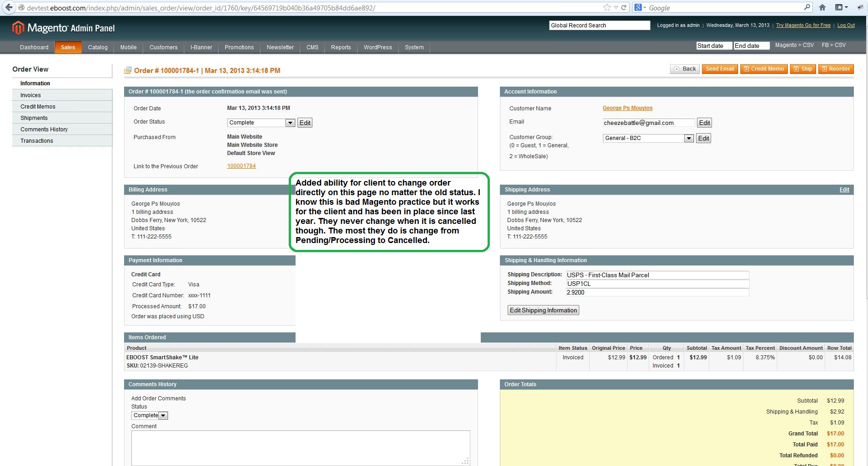Open the Catalog menu
This screenshot has height=466, width=868.
pyautogui.click(x=98, y=47)
